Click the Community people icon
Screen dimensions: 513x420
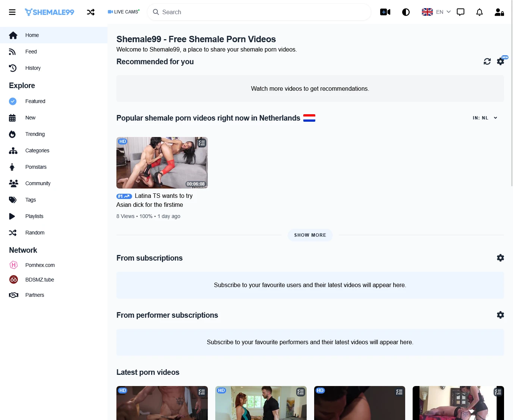pos(13,183)
